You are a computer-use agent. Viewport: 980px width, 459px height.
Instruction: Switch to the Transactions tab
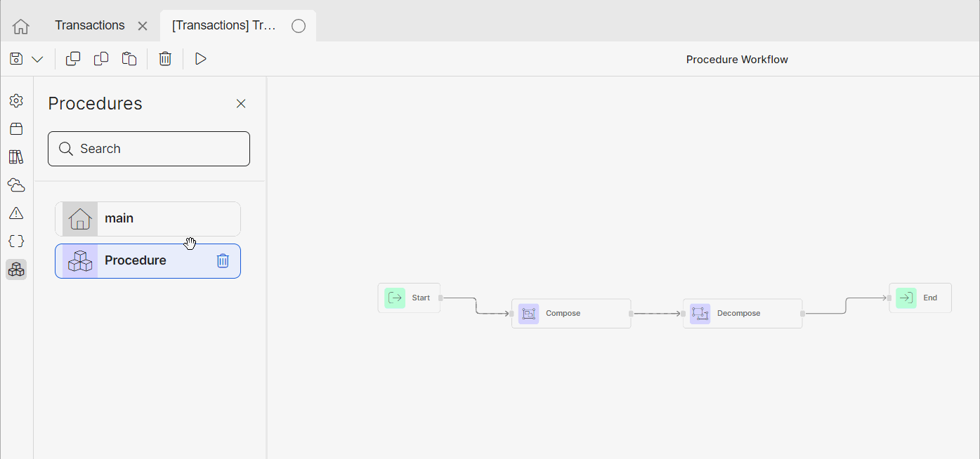click(90, 26)
